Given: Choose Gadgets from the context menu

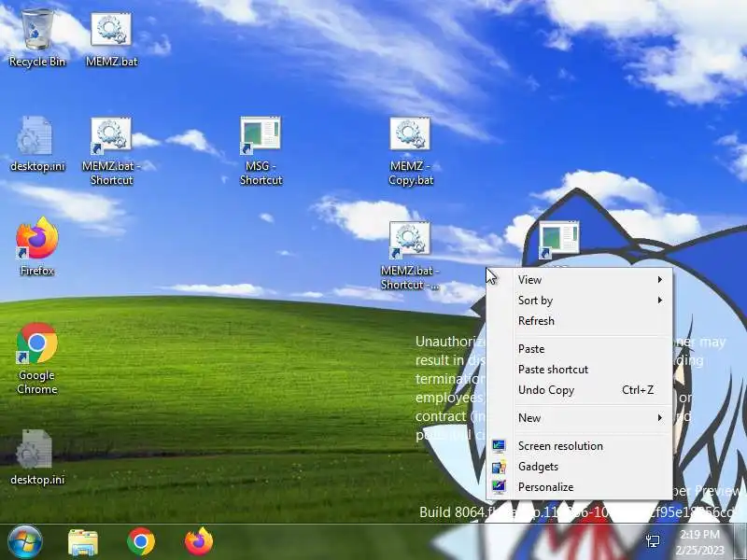Looking at the screenshot, I should [x=579, y=466].
